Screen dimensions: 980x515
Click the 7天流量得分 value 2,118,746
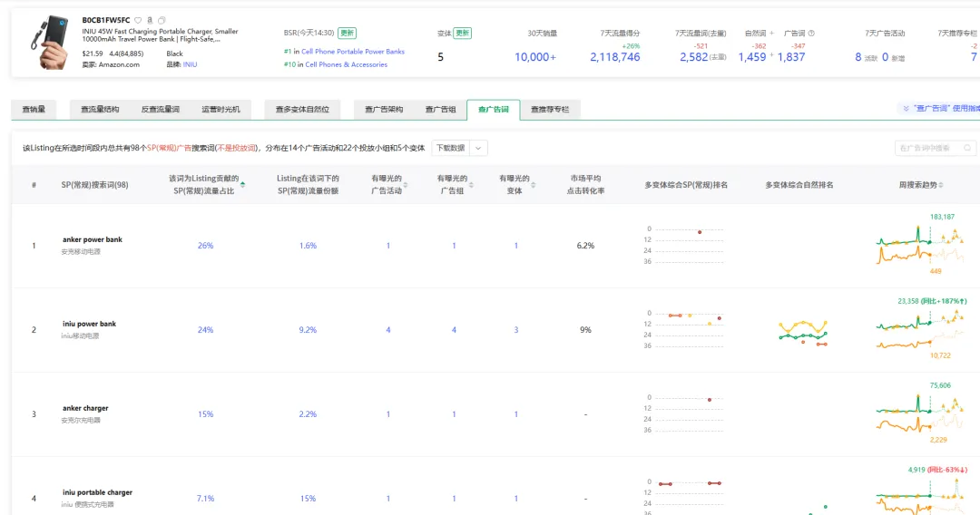(x=615, y=57)
